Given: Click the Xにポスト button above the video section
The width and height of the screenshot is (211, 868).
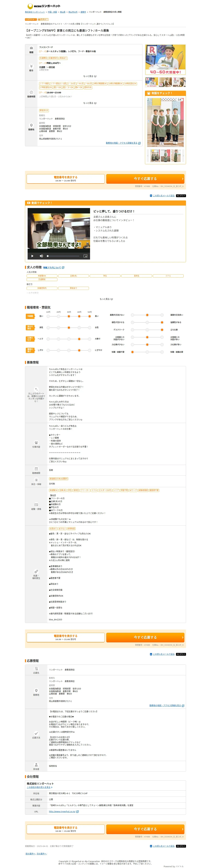Looking at the screenshot, I should (181, 196).
